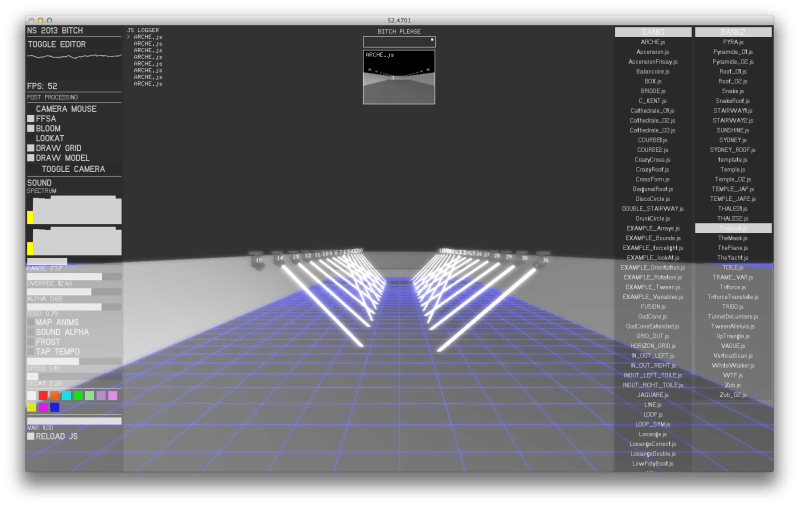Viewport: 799px width, 507px height.
Task: Select SUNSHINE.js in BANK2
Action: 733,130
